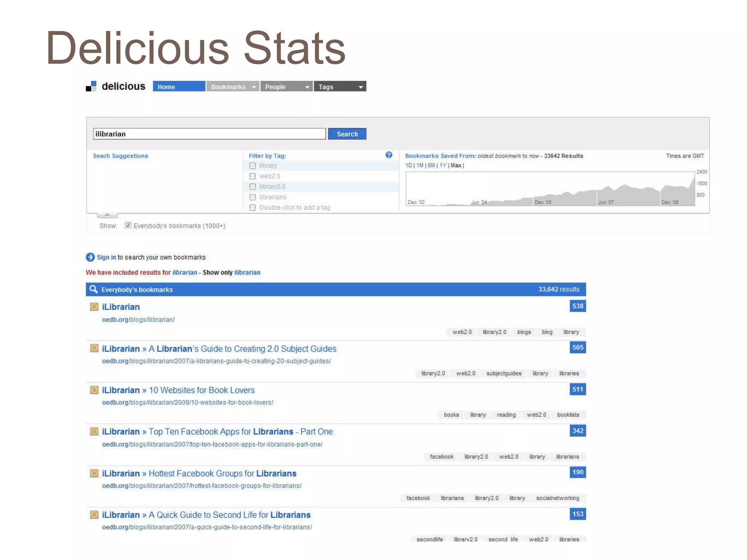Click into the ilibrarian search text field

(x=209, y=134)
